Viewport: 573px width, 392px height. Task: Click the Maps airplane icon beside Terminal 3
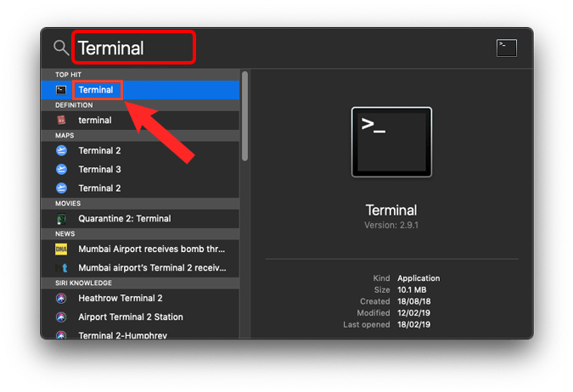[61, 170]
